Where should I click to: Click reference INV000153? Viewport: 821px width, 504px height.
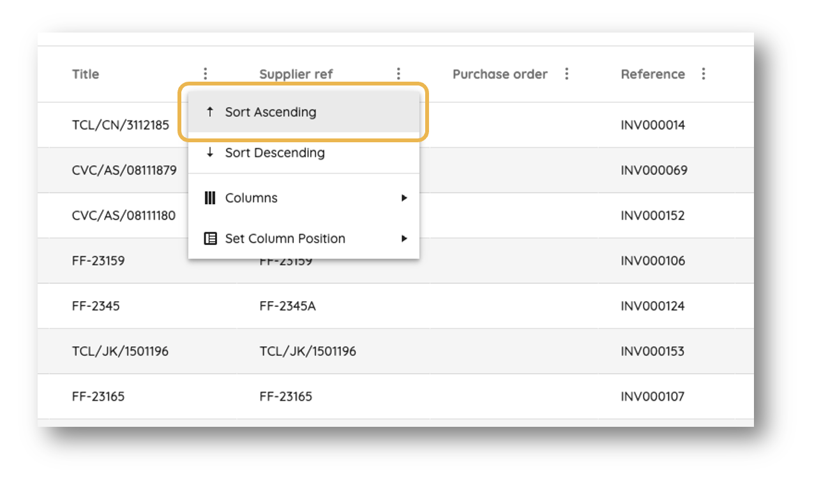652,352
